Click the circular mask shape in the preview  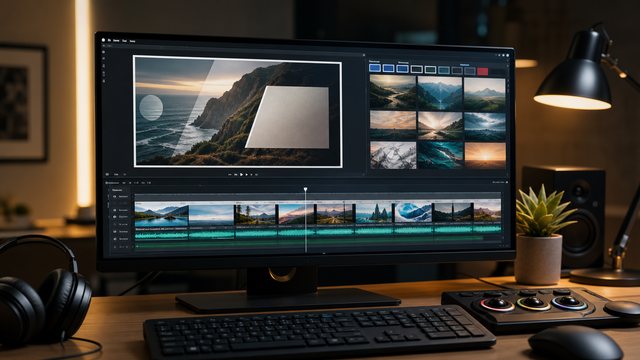click(151, 108)
